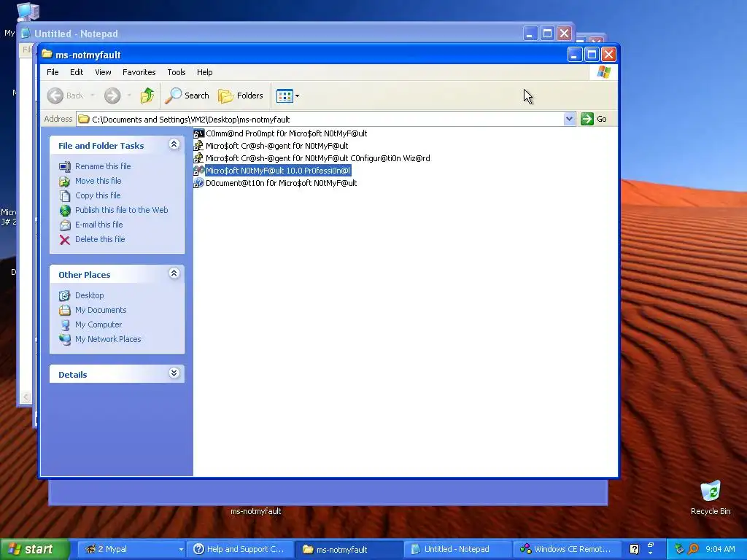
Task: Click the Desktop icon in Other Places
Action: click(x=65, y=295)
